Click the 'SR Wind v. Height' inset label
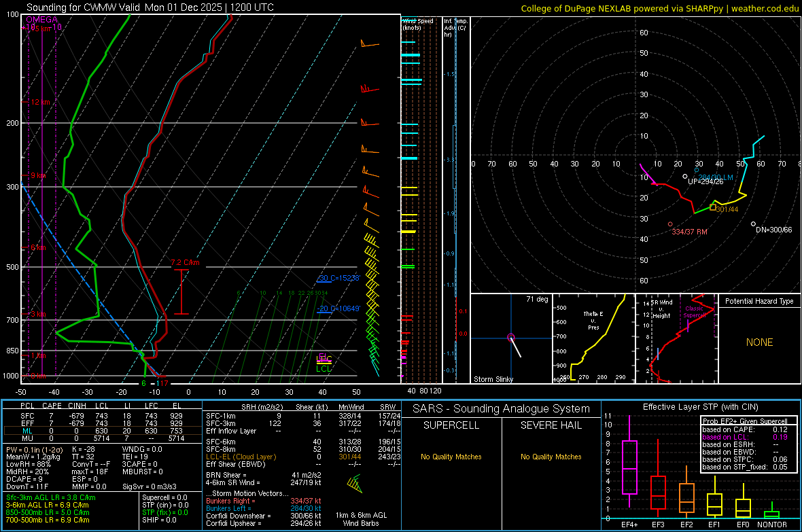The image size is (802, 532). point(661,309)
